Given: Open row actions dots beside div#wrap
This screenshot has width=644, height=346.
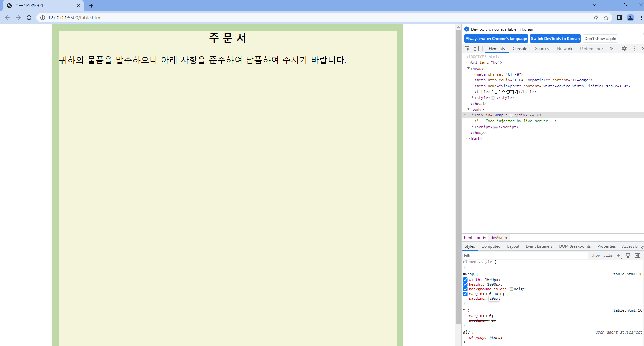Looking at the screenshot, I should 464,115.
